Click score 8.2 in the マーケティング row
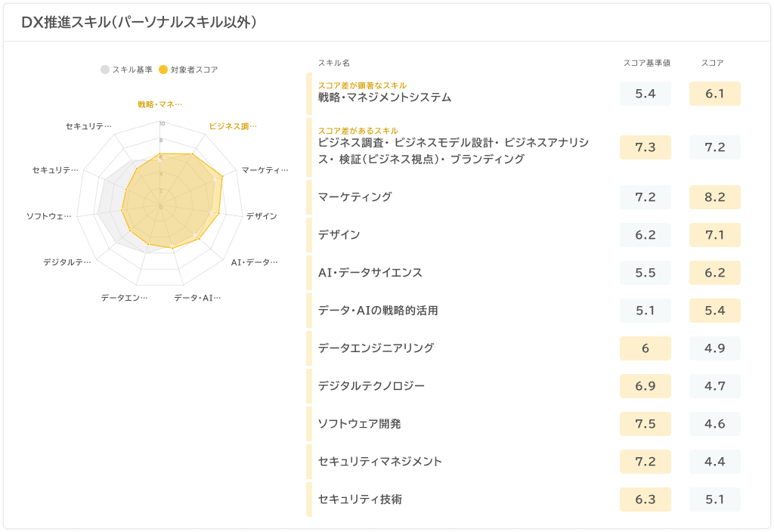This screenshot has width=774, height=532. tap(714, 197)
